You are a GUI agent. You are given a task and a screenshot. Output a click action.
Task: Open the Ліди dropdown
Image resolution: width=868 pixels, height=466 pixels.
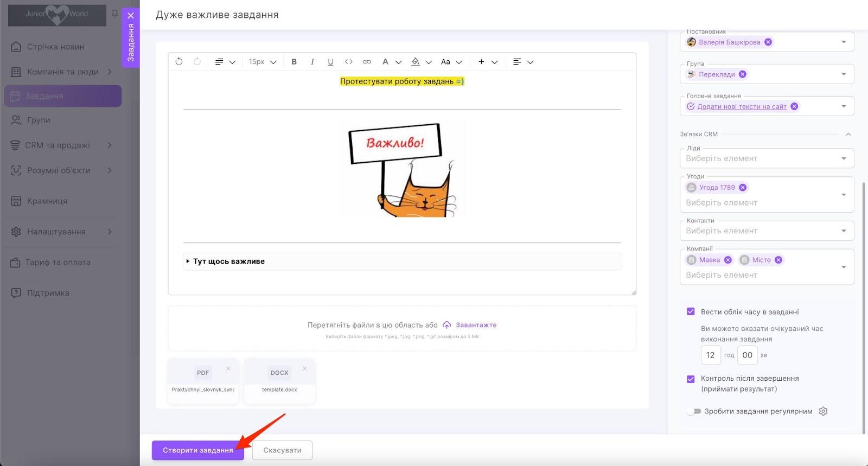tap(767, 158)
